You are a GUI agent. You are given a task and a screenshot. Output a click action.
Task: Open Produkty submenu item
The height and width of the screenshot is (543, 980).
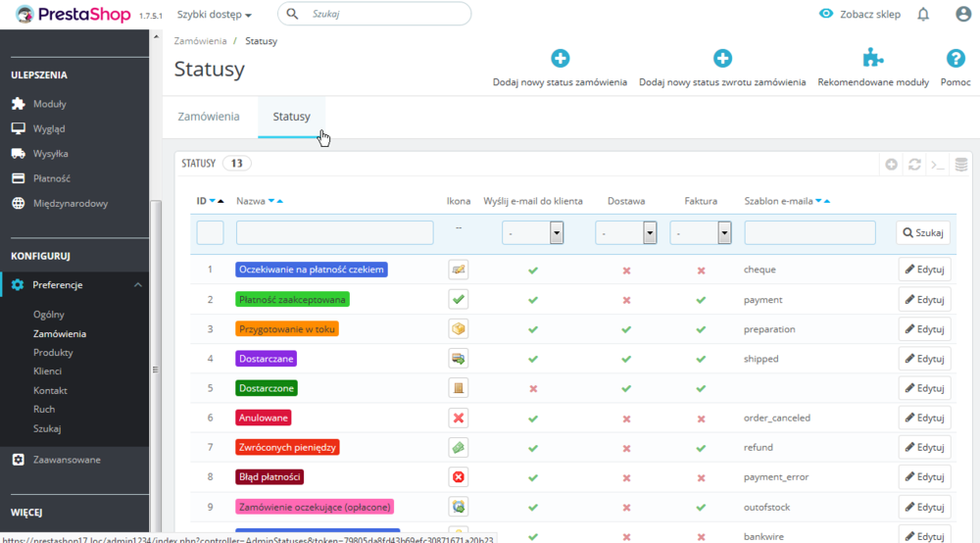53,353
